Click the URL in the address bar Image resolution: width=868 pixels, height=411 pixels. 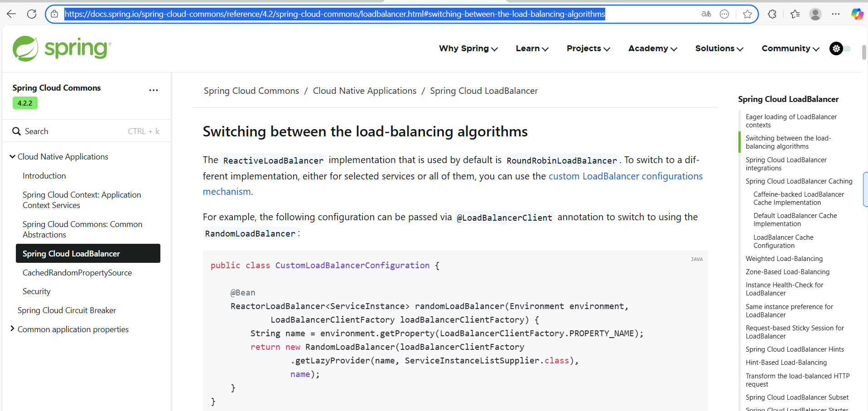(x=335, y=14)
